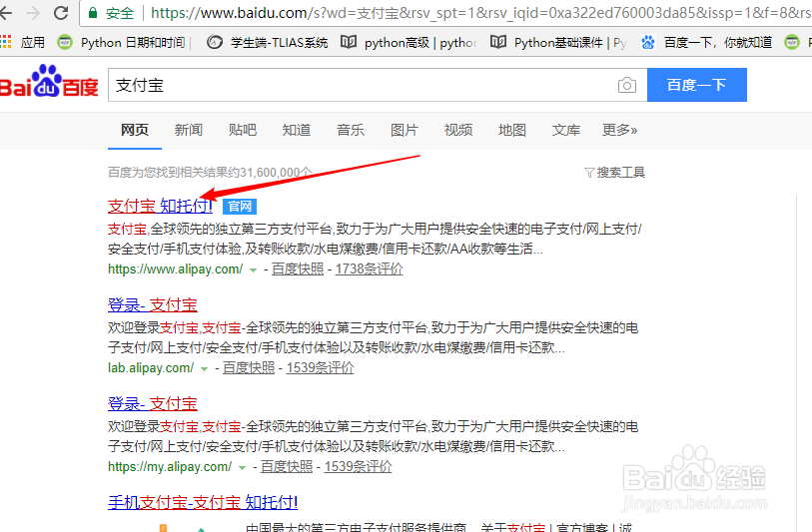This screenshot has width=812, height=532.
Task: Open 登录- 支付宝 result for lab.alipay.com
Action: tap(153, 304)
